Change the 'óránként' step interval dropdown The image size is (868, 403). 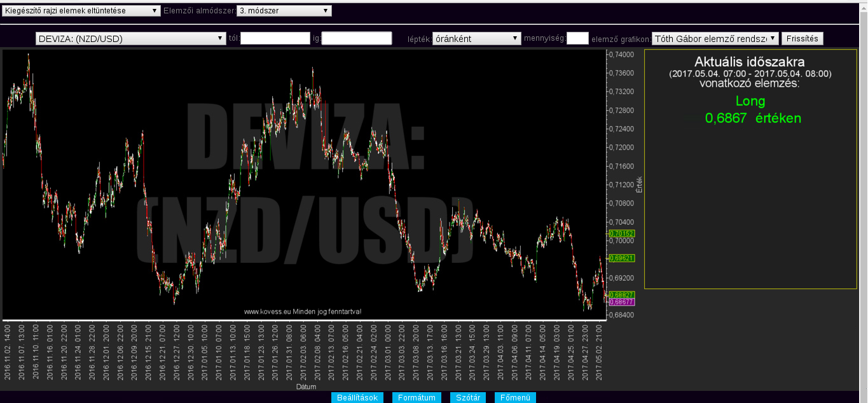point(476,39)
